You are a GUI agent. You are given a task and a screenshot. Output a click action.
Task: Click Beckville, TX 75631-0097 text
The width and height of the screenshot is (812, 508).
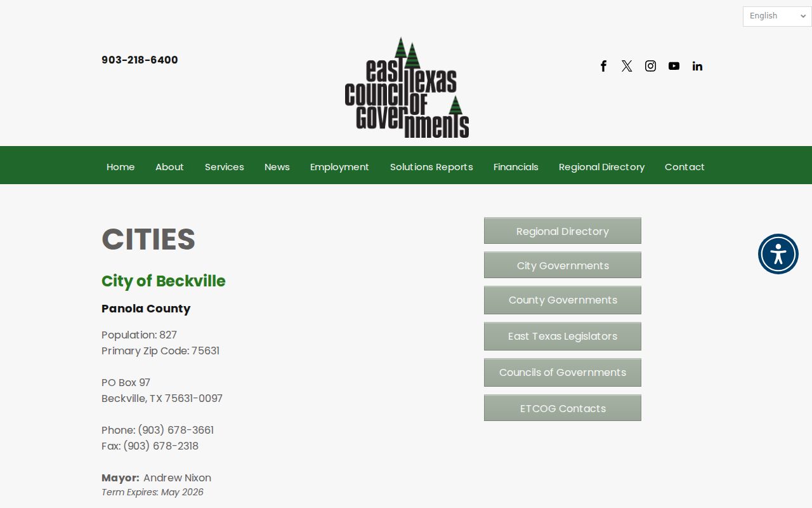click(162, 398)
